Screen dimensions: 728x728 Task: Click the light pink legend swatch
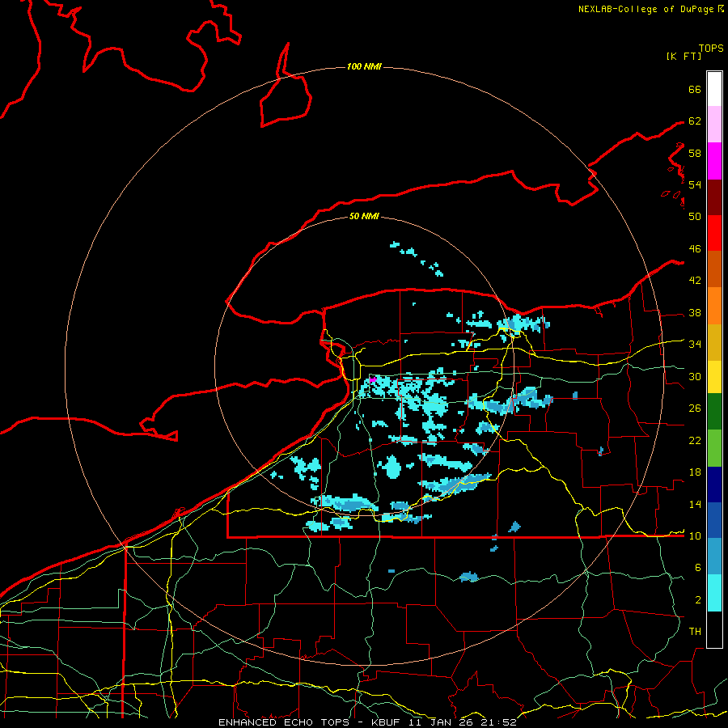(x=714, y=125)
